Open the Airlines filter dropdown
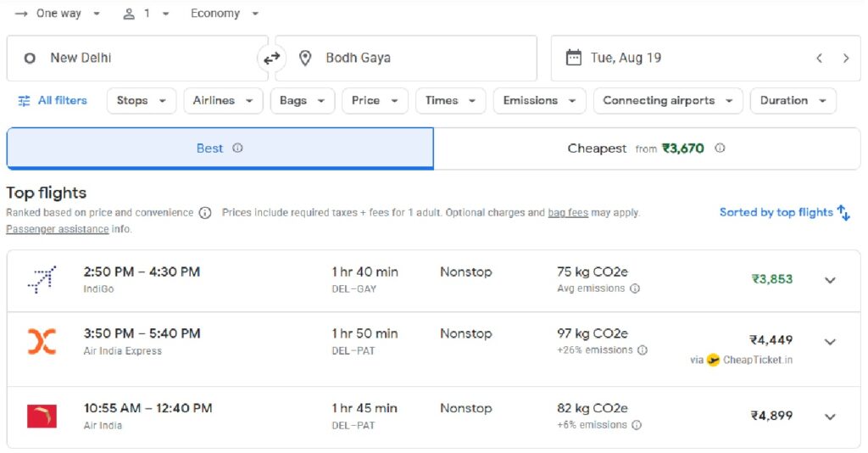Image resolution: width=868 pixels, height=453 pixels. 223,101
